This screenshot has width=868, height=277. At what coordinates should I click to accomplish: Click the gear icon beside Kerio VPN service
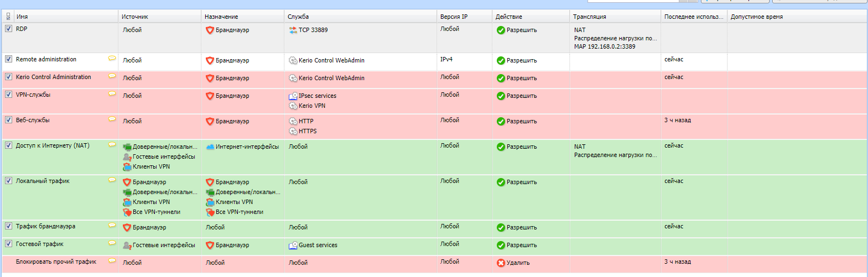click(x=293, y=106)
